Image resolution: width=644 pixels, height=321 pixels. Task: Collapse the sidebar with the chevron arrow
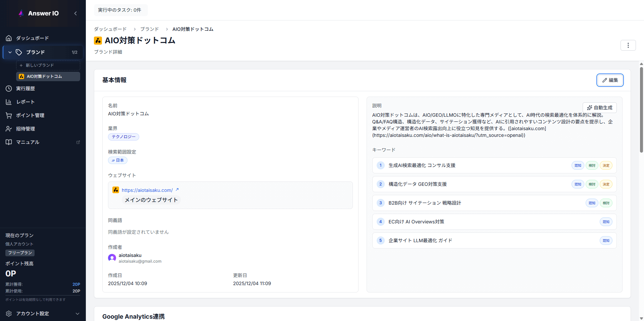[75, 13]
